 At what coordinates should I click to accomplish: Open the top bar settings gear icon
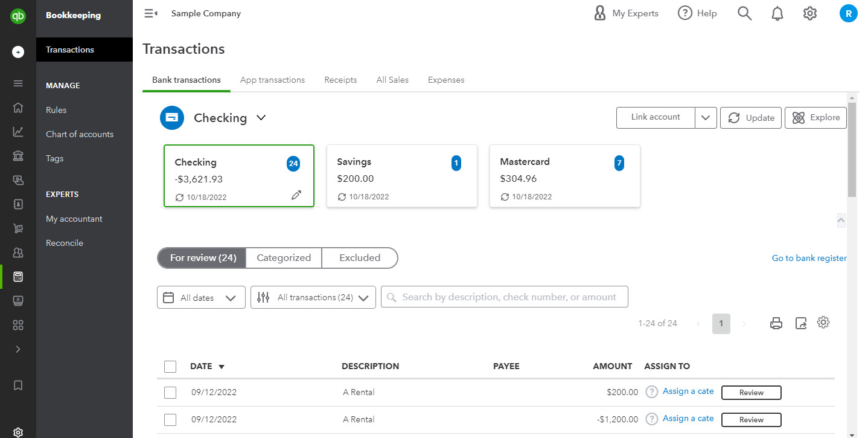tap(810, 13)
